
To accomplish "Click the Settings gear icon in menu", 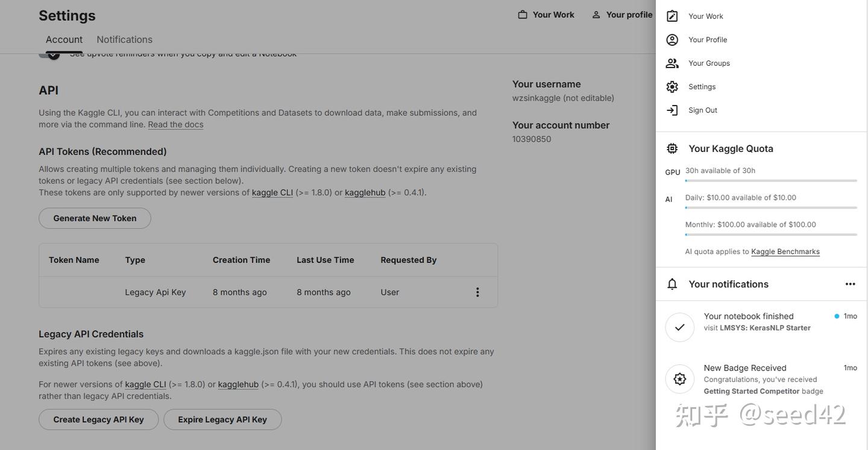I will click(672, 87).
